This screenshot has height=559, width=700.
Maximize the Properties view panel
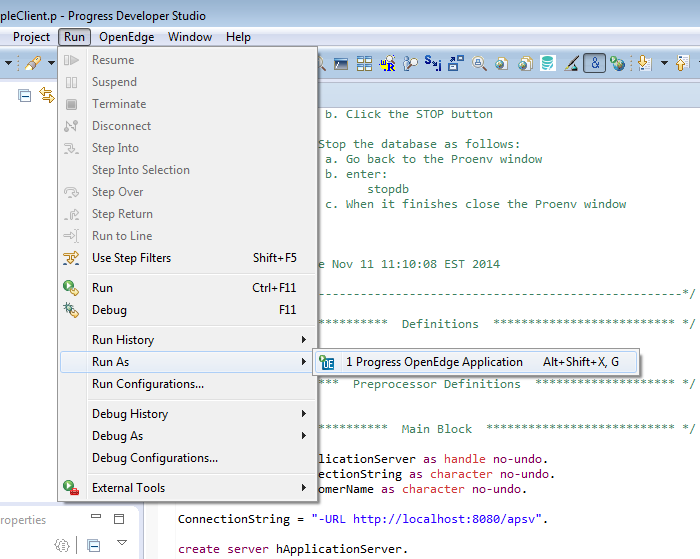[x=119, y=518]
